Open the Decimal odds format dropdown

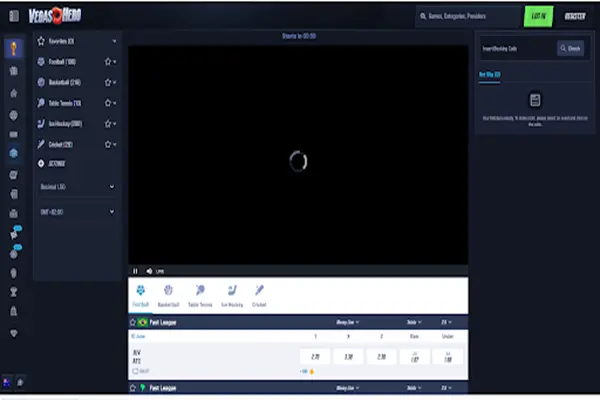[x=77, y=187]
